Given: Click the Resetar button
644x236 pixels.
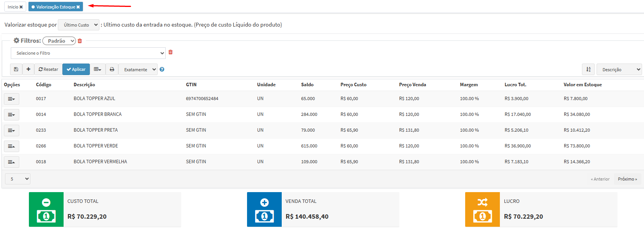Looking at the screenshot, I should click(48, 69).
